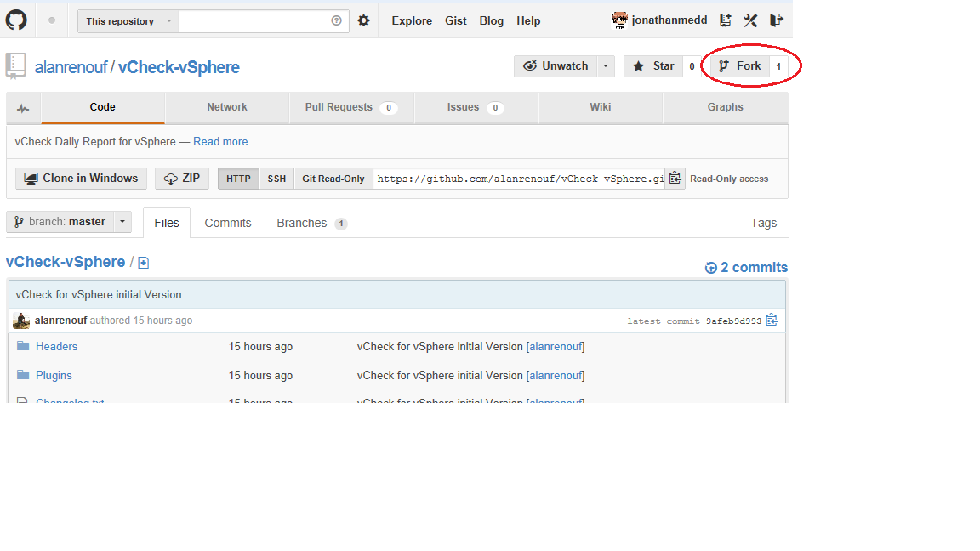The image size is (980, 551).
Task: Click the star count number
Action: [692, 66]
